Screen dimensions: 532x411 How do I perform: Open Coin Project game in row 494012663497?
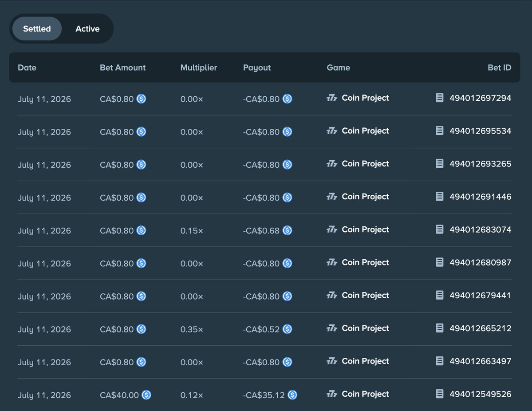[365, 361]
